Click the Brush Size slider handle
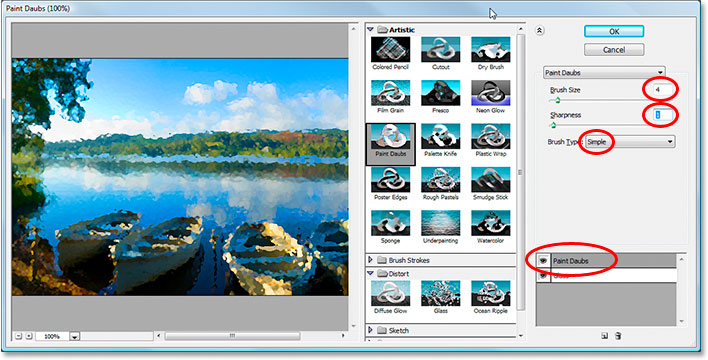 [558, 101]
